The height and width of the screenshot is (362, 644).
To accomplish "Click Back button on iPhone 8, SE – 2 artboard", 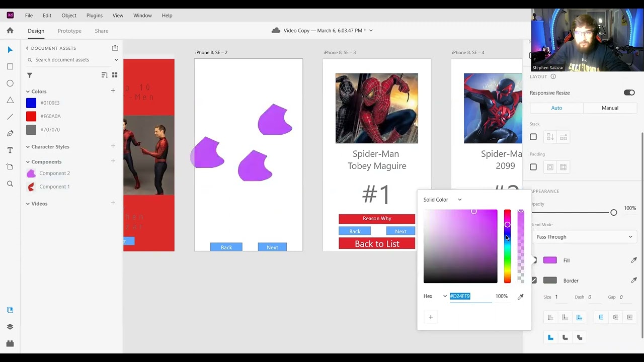I will 226,247.
